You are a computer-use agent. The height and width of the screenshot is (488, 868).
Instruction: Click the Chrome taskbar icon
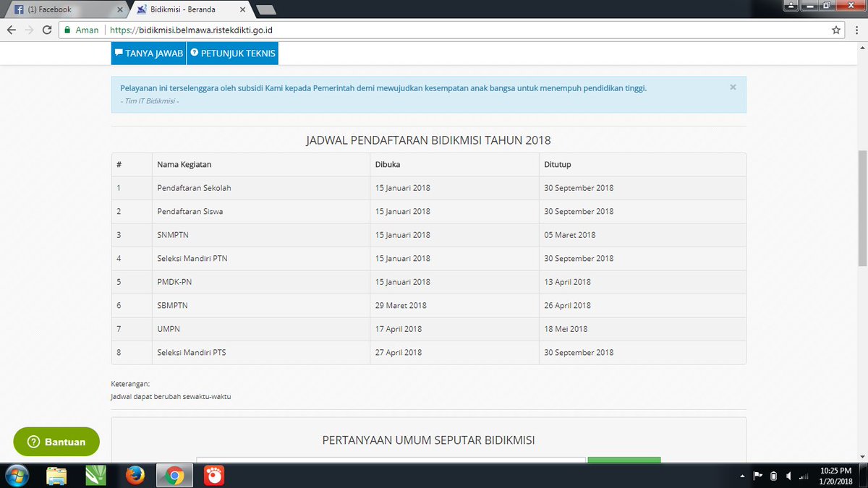(173, 476)
